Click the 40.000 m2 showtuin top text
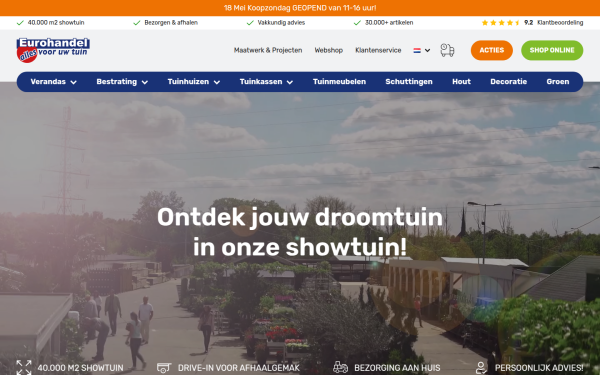 [x=56, y=23]
